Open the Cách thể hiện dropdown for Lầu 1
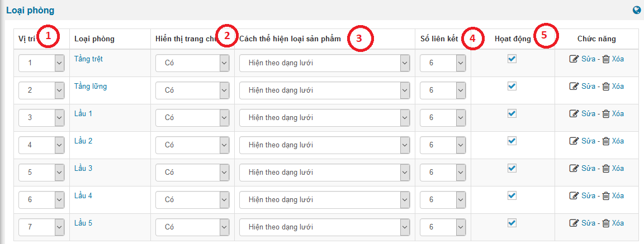 [x=405, y=118]
